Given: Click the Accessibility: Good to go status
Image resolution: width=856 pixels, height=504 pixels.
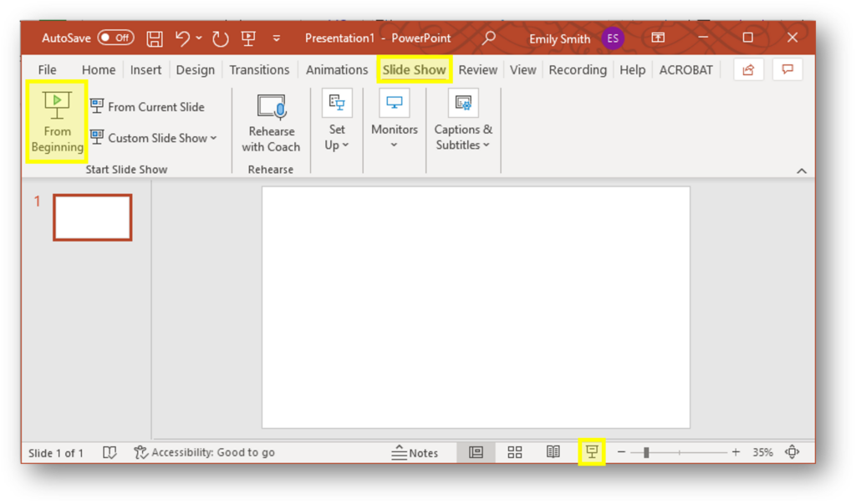Looking at the screenshot, I should tap(204, 452).
